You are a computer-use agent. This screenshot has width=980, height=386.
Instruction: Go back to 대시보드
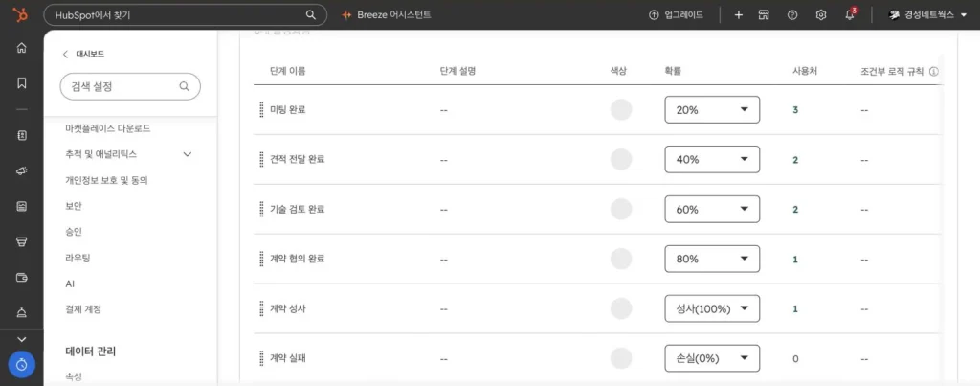pyautogui.click(x=84, y=55)
